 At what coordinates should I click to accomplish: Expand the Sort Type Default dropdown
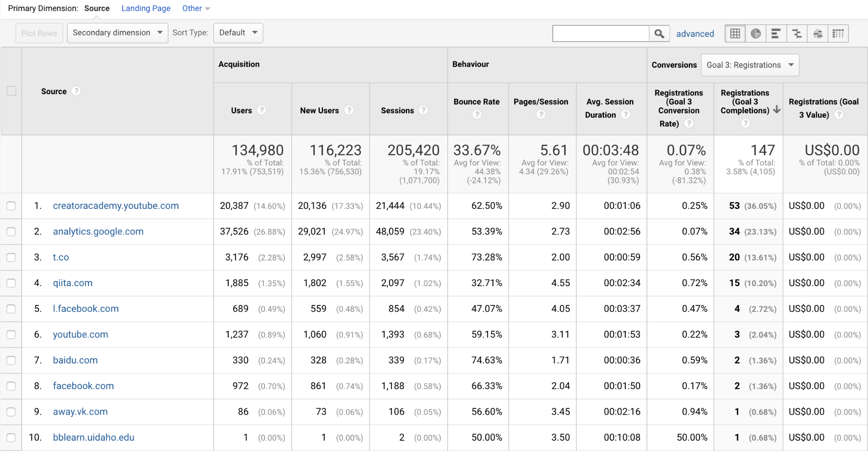pyautogui.click(x=238, y=33)
